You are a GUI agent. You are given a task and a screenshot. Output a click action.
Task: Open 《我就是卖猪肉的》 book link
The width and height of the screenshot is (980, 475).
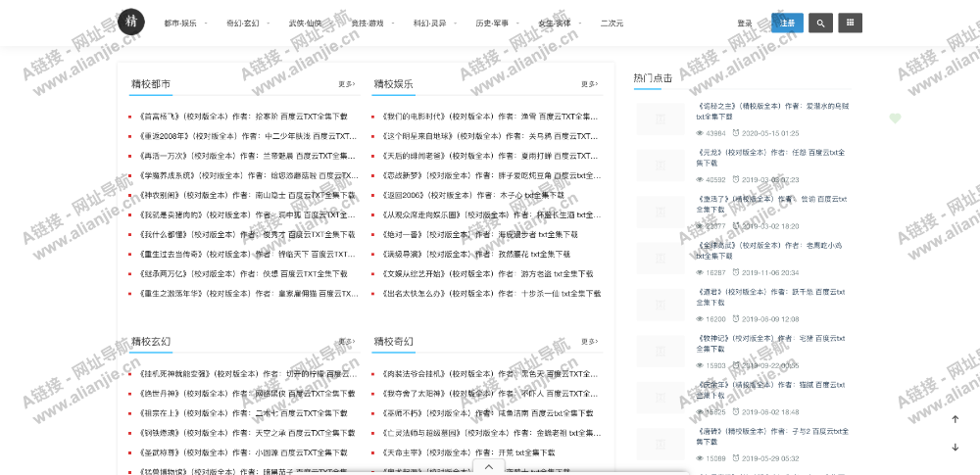[247, 215]
